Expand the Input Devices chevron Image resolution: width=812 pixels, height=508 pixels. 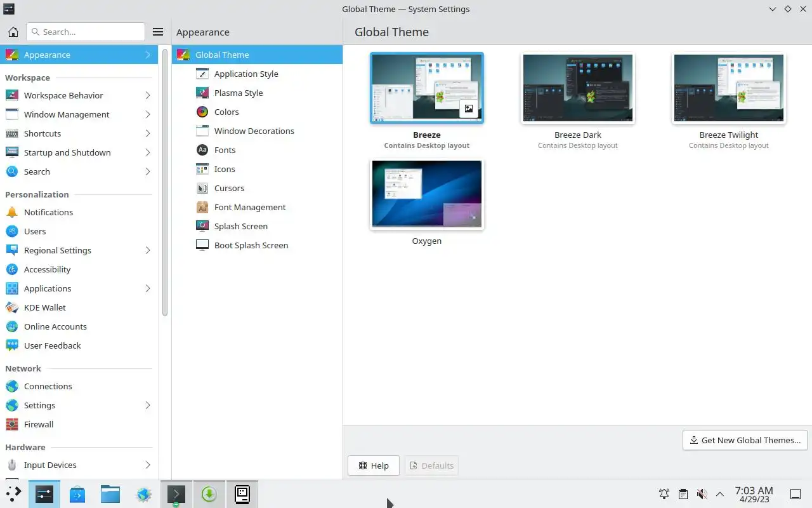click(x=148, y=465)
